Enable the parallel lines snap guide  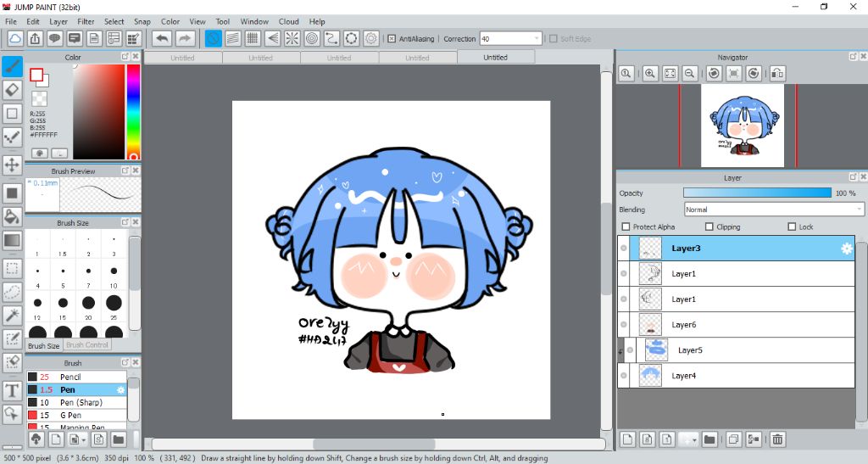(x=233, y=39)
